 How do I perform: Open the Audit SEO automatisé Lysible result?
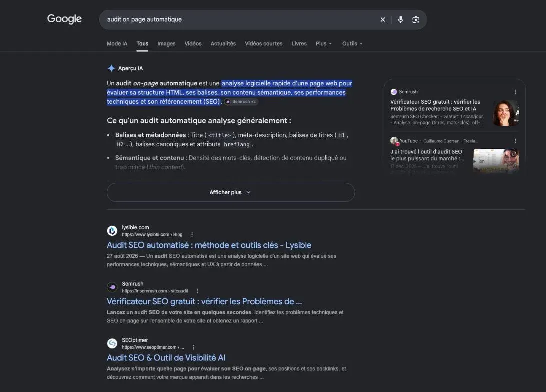pos(209,245)
